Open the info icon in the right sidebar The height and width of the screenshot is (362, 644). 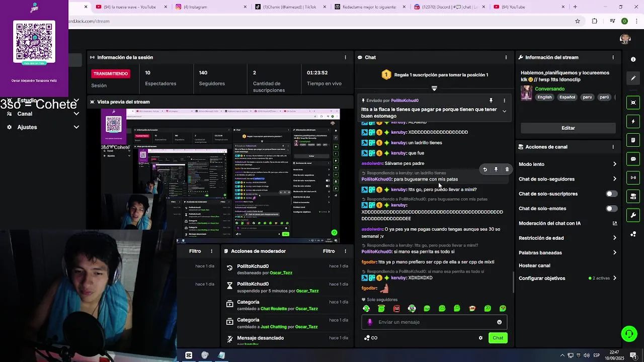633,59
